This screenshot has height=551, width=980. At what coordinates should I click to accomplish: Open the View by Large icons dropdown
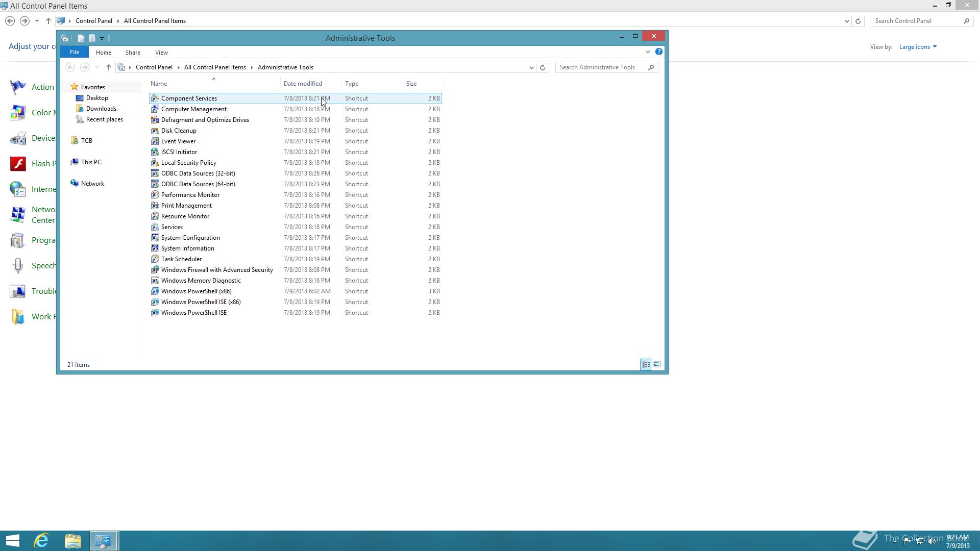coord(918,47)
